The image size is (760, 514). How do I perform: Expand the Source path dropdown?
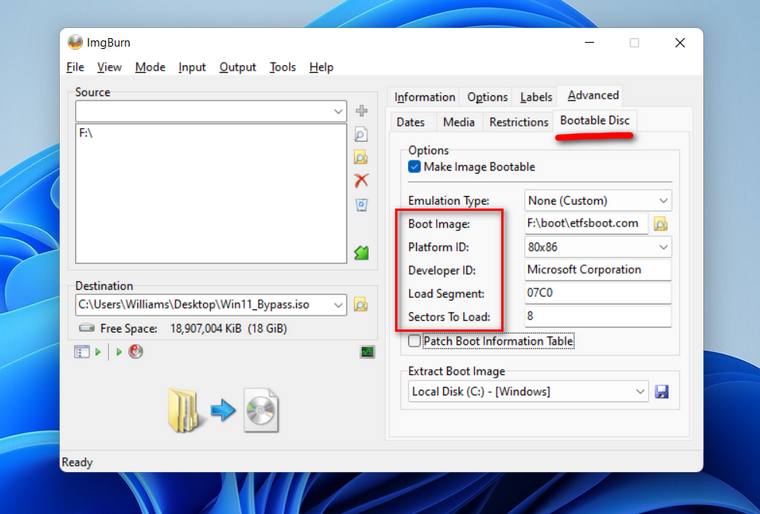tap(338, 112)
